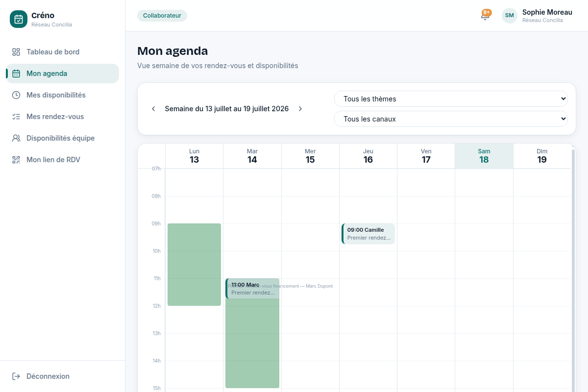The image size is (588, 392).
Task: Click the calendar vertical scrollbar
Action: (573, 269)
